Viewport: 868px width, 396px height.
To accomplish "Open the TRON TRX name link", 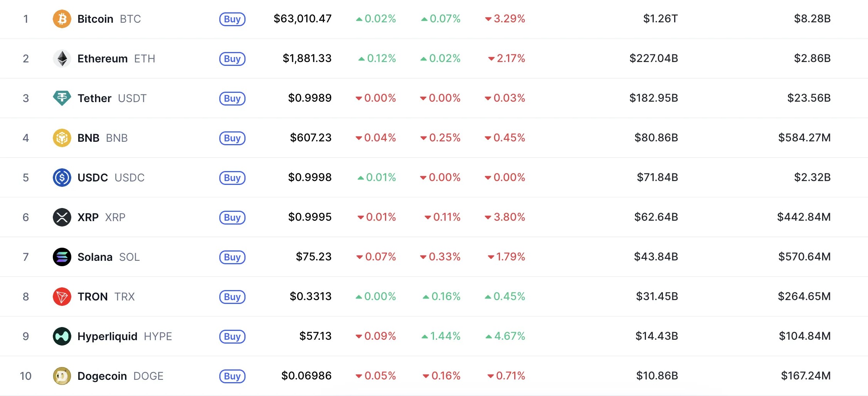I will [x=106, y=297].
